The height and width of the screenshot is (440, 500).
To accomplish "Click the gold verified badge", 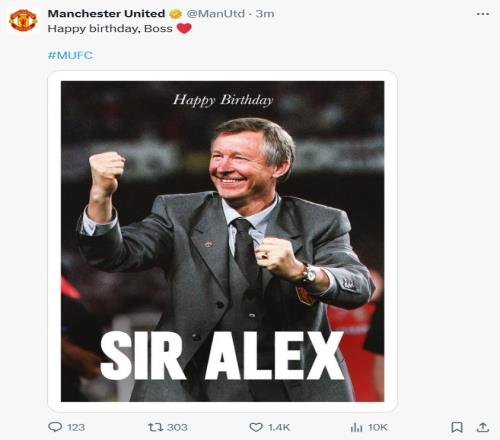I will [x=175, y=14].
